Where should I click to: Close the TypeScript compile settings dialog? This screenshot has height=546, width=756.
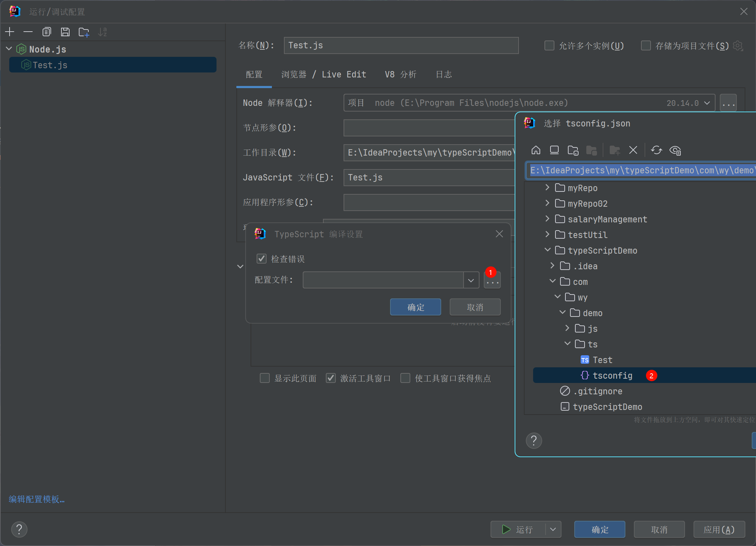pyautogui.click(x=499, y=234)
